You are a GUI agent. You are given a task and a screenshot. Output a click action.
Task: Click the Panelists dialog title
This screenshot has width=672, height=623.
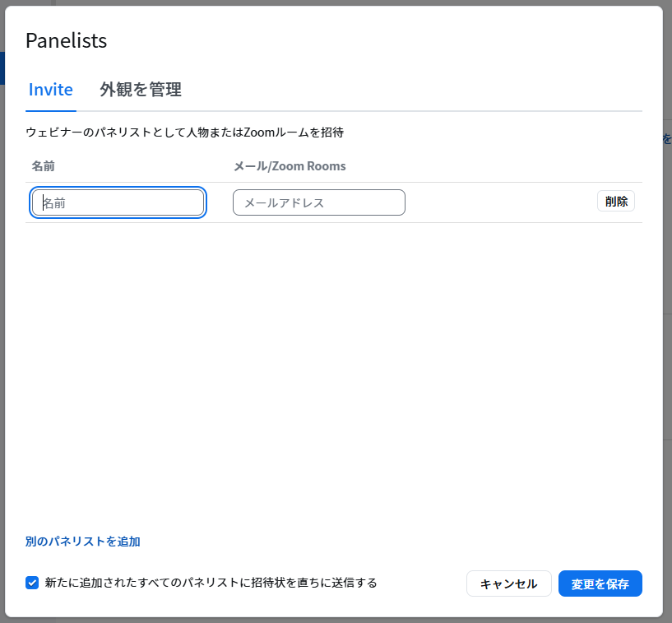click(67, 40)
